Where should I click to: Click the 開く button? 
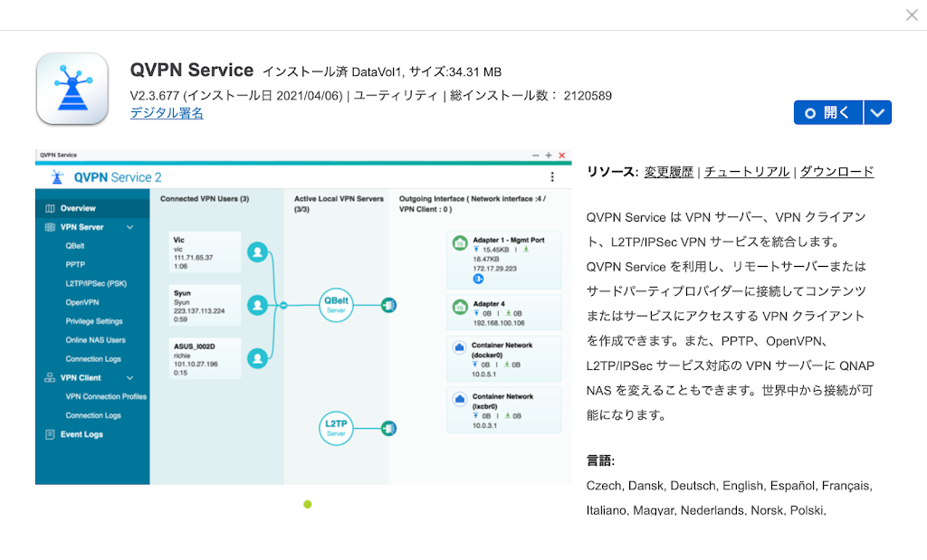tap(828, 112)
